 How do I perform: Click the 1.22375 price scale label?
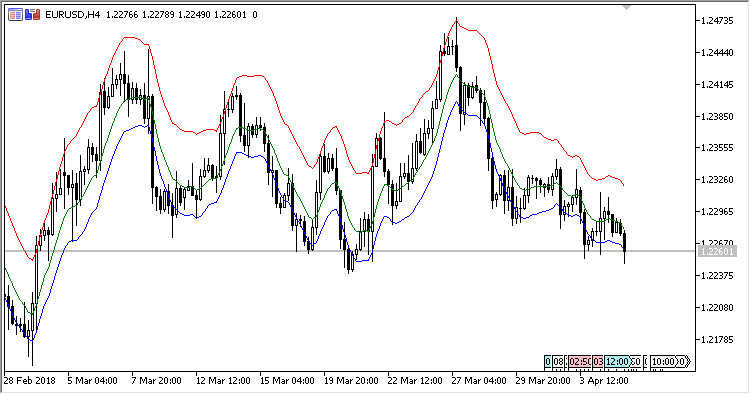[x=717, y=275]
